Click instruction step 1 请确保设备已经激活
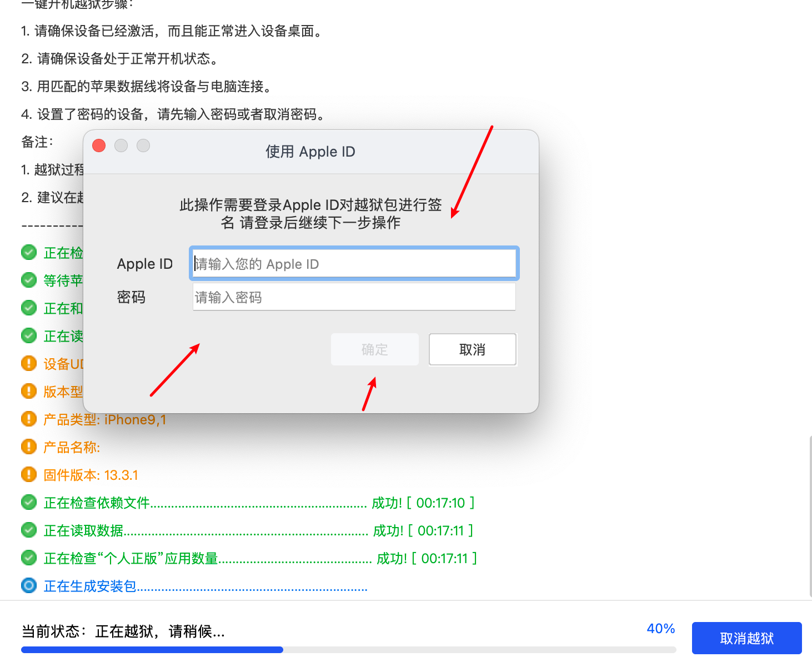 [x=172, y=31]
